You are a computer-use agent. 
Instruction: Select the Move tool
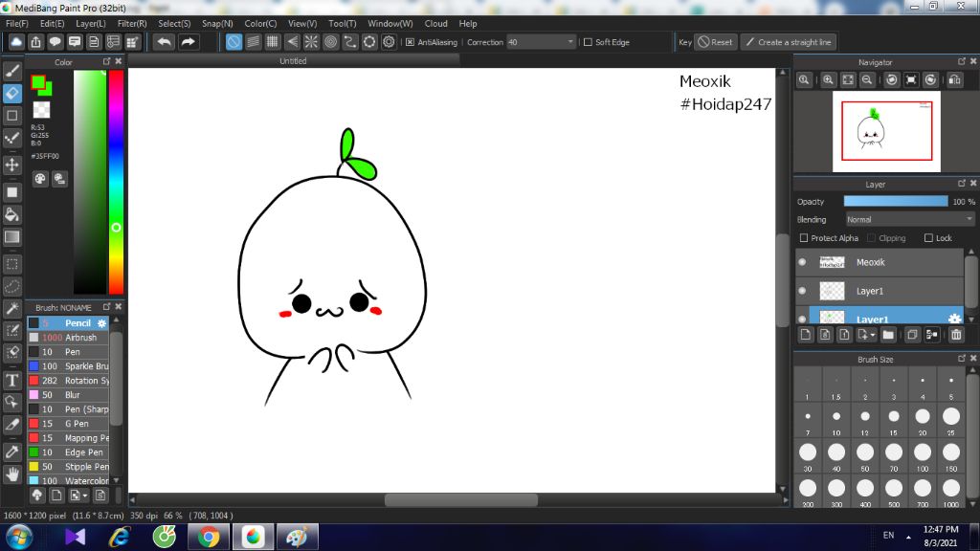point(11,165)
